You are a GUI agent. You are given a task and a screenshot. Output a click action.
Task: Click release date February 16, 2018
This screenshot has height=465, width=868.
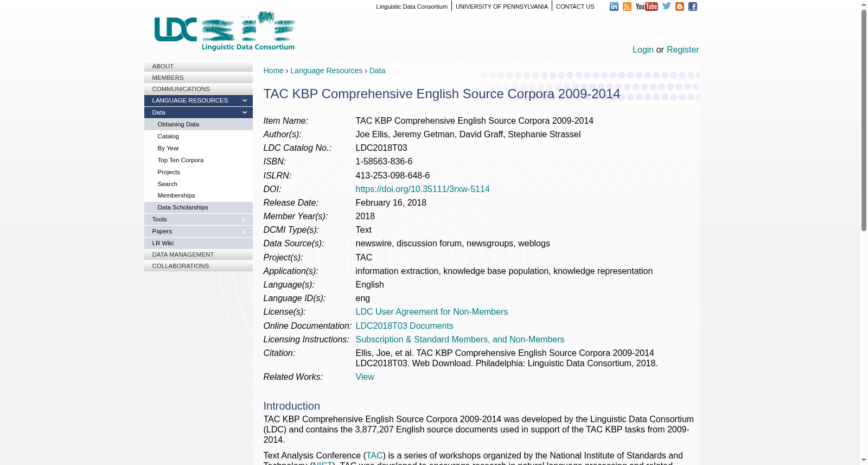[391, 203]
